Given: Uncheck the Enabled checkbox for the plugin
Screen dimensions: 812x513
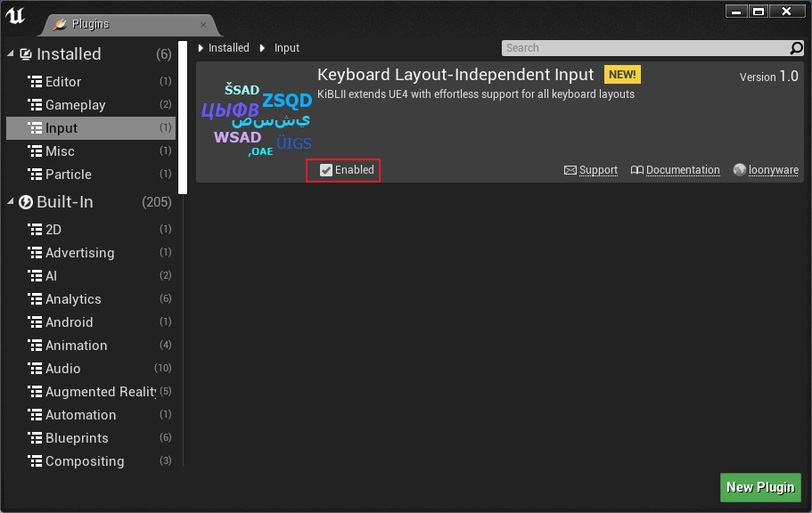Looking at the screenshot, I should click(325, 170).
